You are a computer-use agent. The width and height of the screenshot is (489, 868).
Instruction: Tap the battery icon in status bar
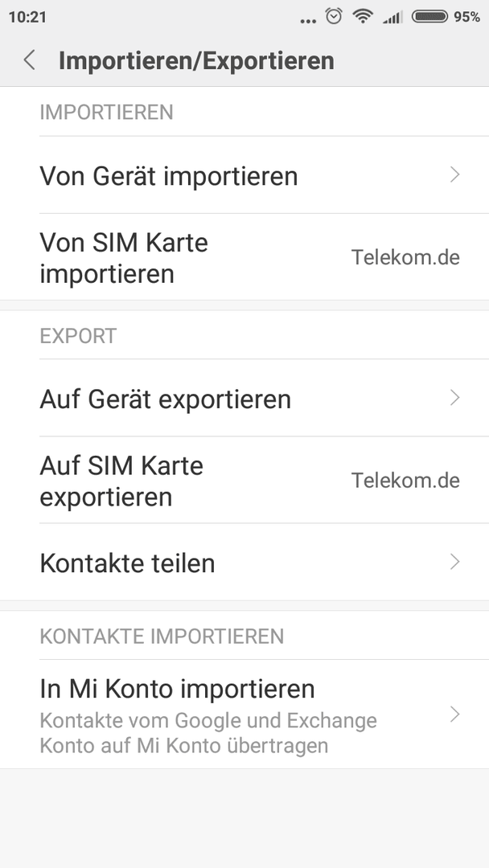click(x=429, y=17)
